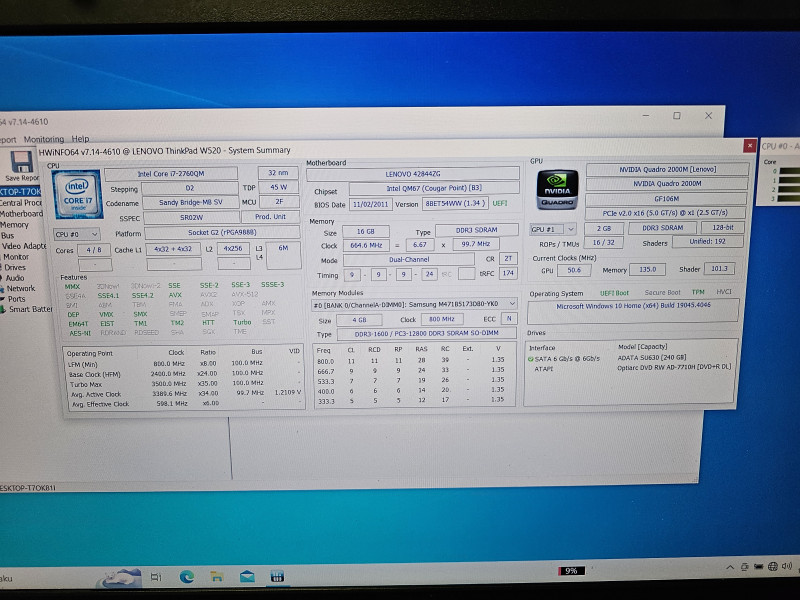Screen dimensions: 800x600
Task: Click the Unified: 192 shaders field
Action: [707, 242]
